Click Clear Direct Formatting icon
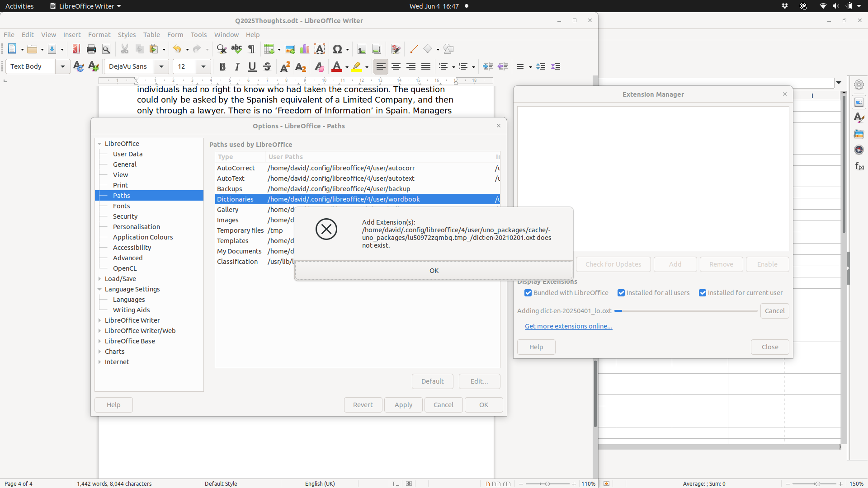The width and height of the screenshot is (868, 488). pyautogui.click(x=319, y=66)
